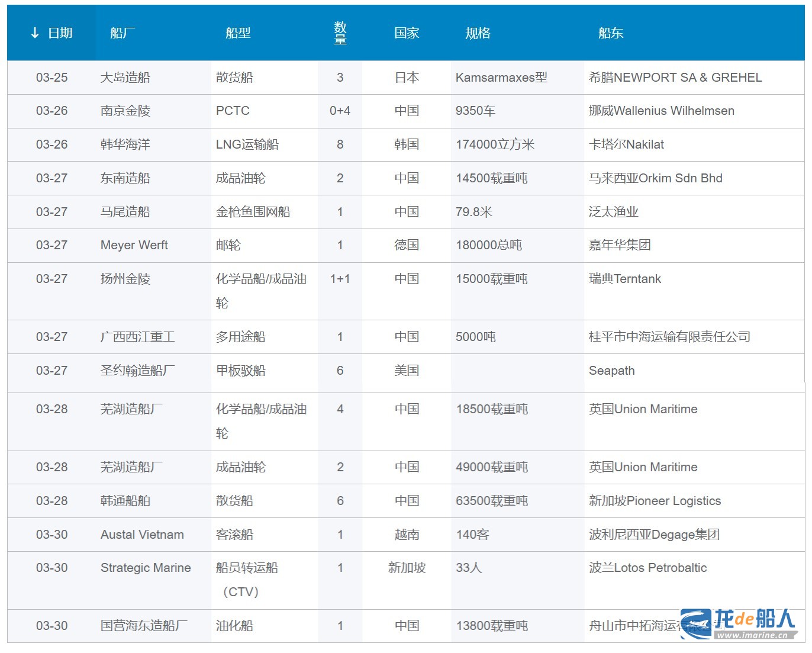Select the 规格 column header
Screen dimensions: 812x653
478,33
